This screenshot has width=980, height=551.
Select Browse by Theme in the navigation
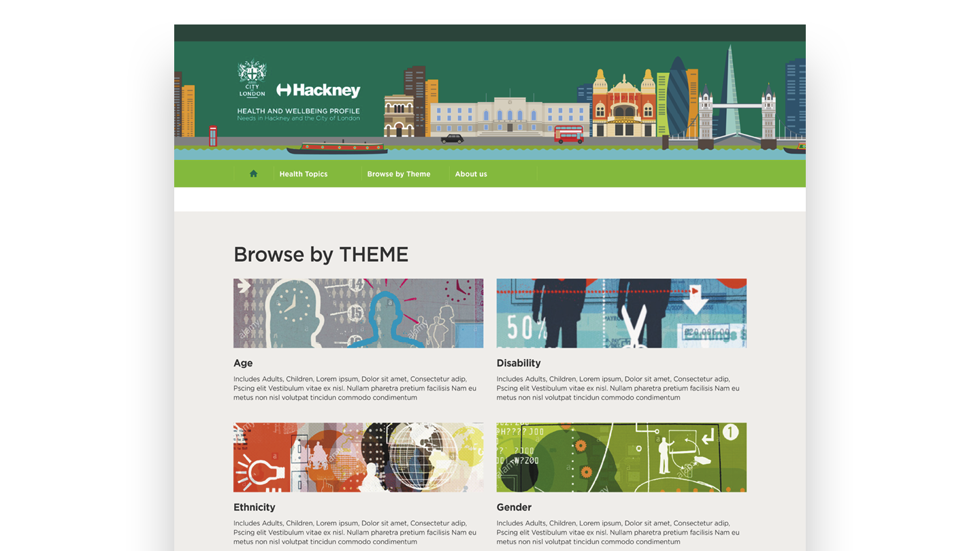point(398,173)
